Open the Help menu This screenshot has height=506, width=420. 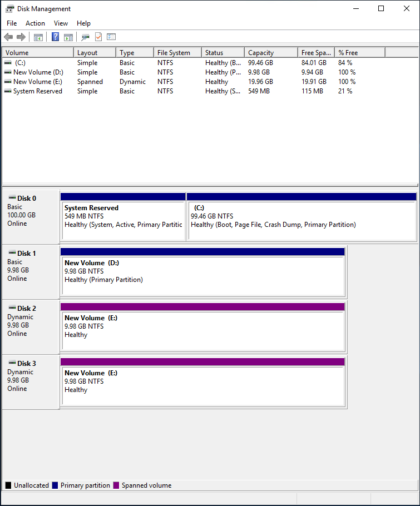83,23
